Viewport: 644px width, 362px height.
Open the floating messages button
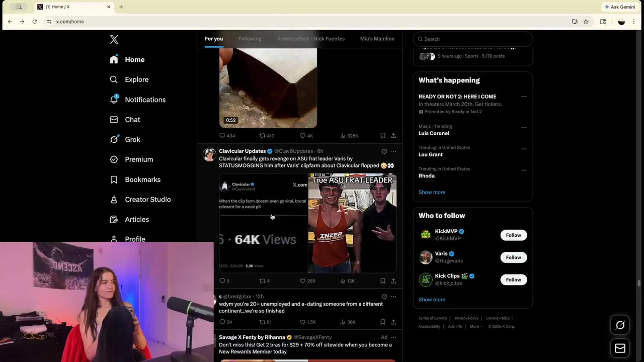[620, 348]
